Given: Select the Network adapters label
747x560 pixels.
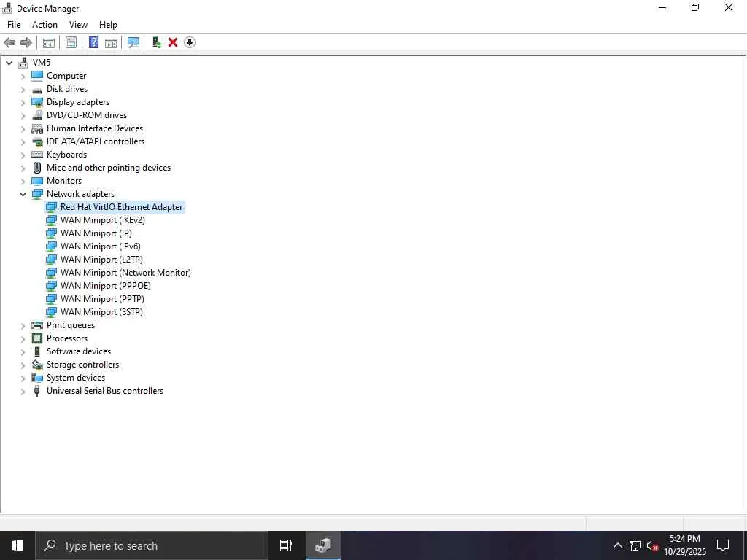Looking at the screenshot, I should (80, 194).
